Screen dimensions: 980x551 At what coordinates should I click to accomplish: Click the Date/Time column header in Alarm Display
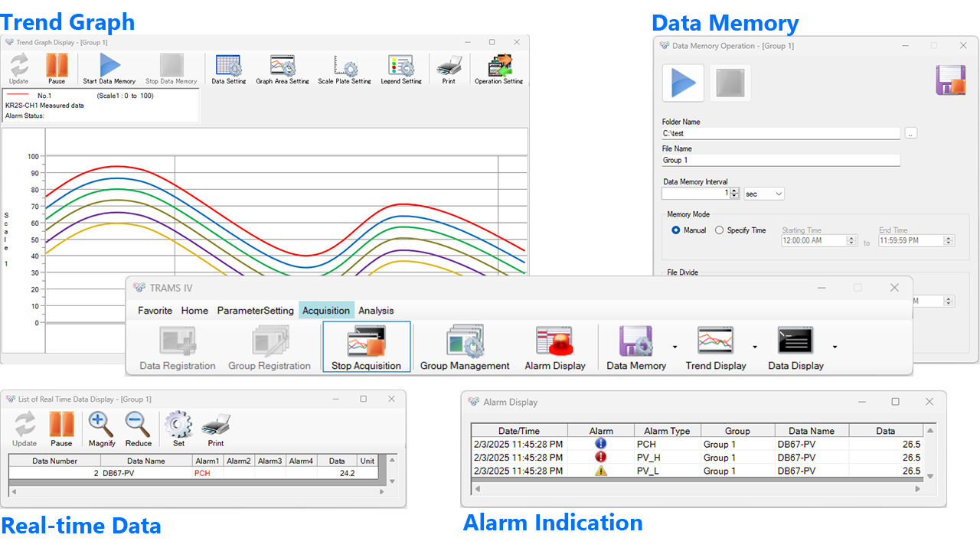pos(520,431)
